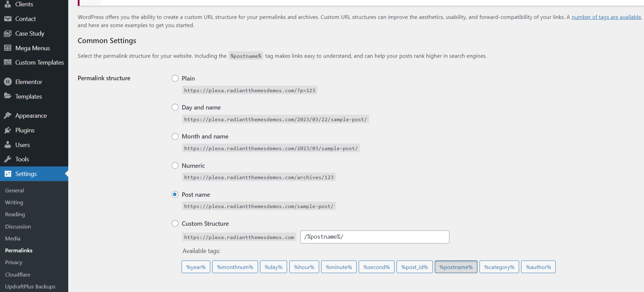This screenshot has width=644, height=292.
Task: Open Custom Templates menu item
Action: (40, 62)
